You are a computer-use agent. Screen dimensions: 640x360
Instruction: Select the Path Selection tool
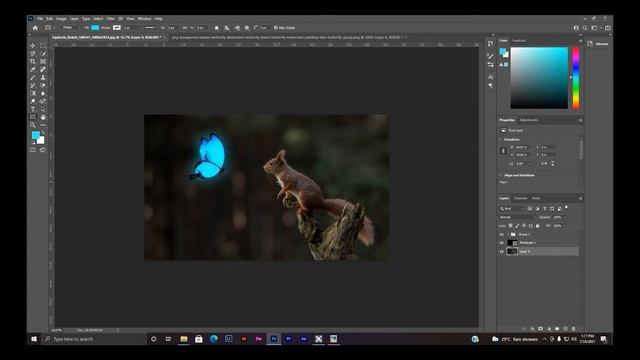(x=43, y=109)
